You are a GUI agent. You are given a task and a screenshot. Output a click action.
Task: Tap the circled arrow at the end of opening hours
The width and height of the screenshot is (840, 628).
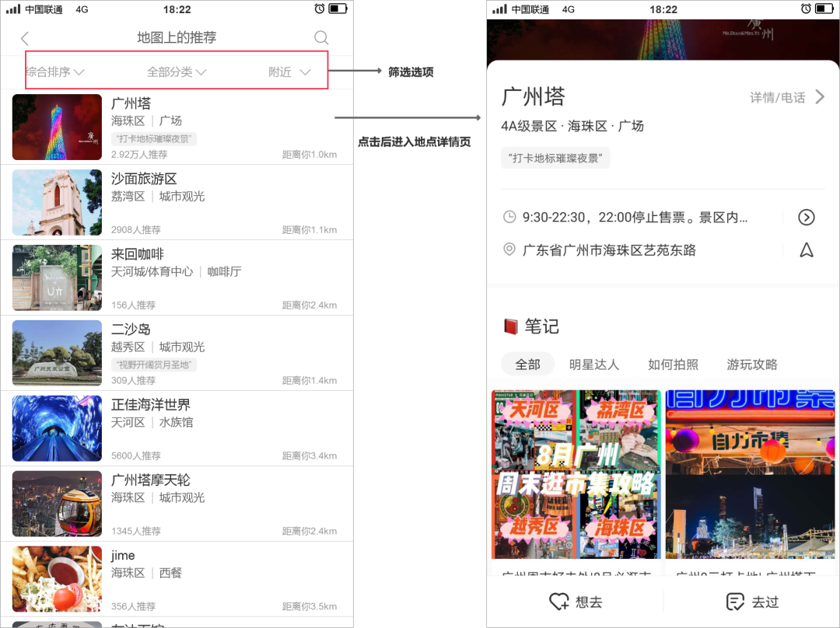[807, 218]
